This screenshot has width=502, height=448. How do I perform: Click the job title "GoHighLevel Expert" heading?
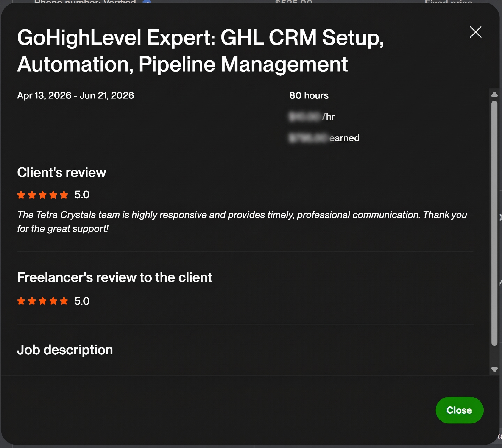(201, 51)
